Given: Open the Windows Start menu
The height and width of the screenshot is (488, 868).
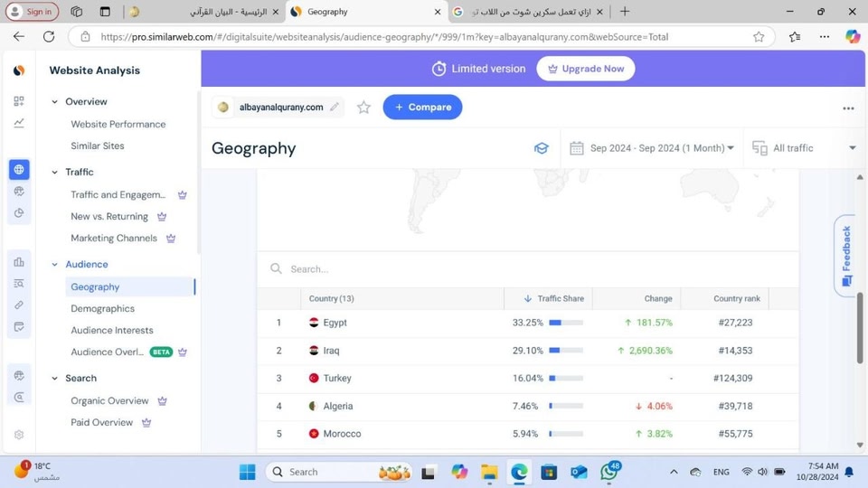Looking at the screenshot, I should [x=248, y=472].
